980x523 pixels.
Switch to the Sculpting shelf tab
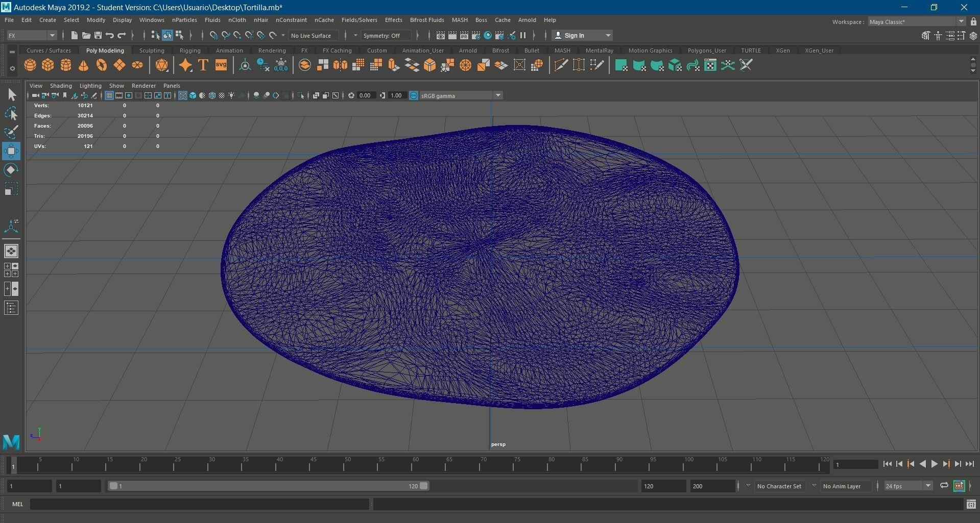tap(152, 51)
